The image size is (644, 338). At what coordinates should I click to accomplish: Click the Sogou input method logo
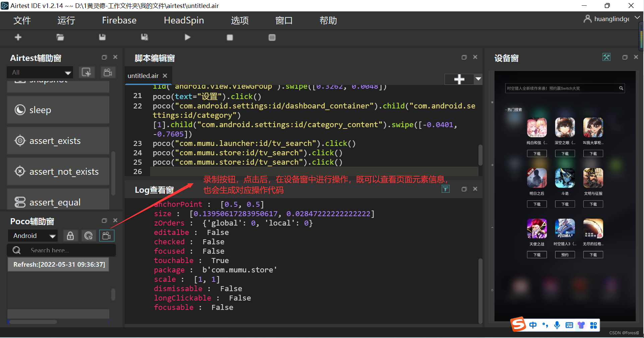518,324
